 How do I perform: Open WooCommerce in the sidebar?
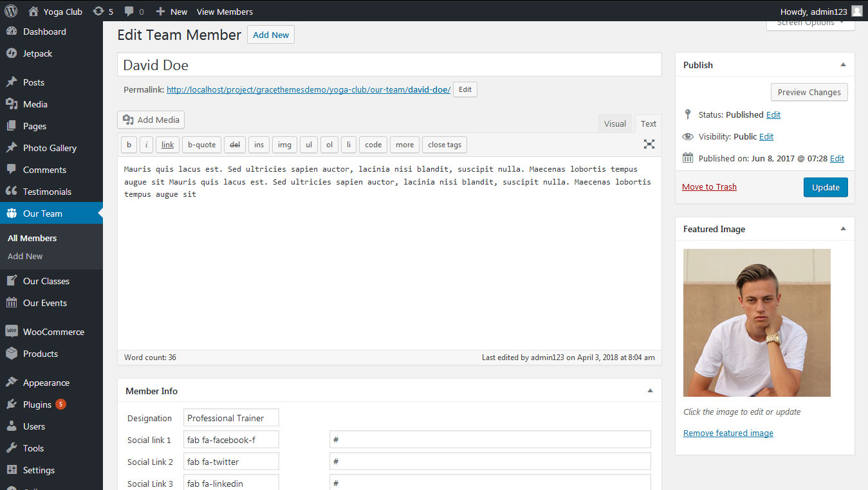click(53, 332)
